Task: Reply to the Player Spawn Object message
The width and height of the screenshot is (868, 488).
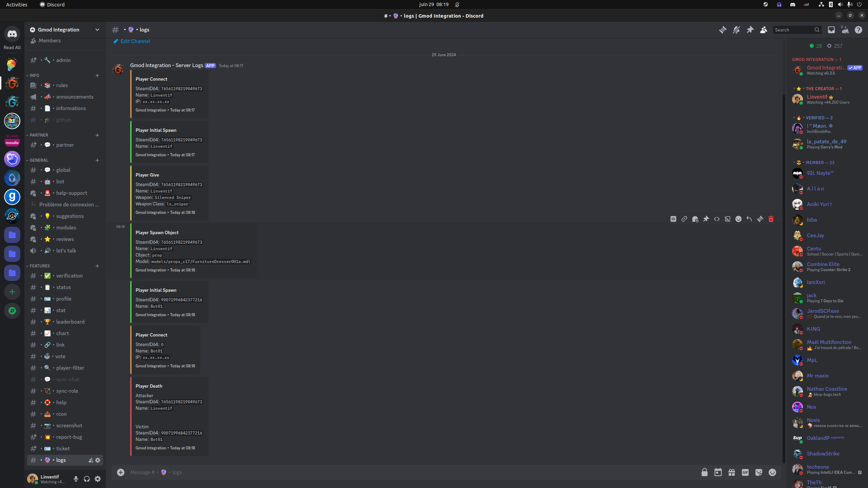Action: click(749, 219)
